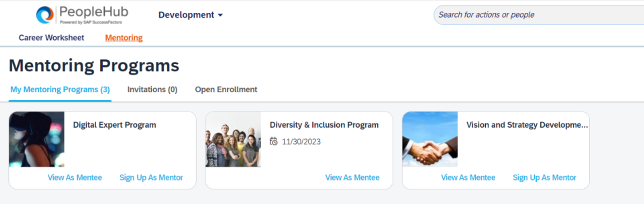The image size is (644, 204).
Task: Switch to the Career Worksheet tab
Action: click(51, 38)
